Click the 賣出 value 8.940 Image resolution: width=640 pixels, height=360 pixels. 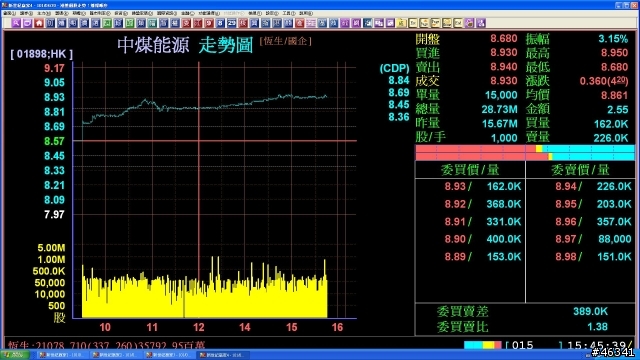pos(504,67)
